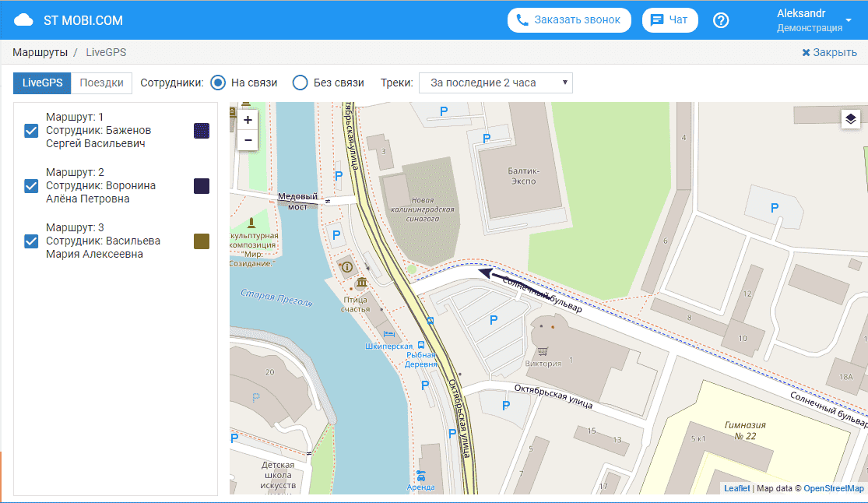Select the Без связи radio button
868x503 pixels.
(x=300, y=83)
